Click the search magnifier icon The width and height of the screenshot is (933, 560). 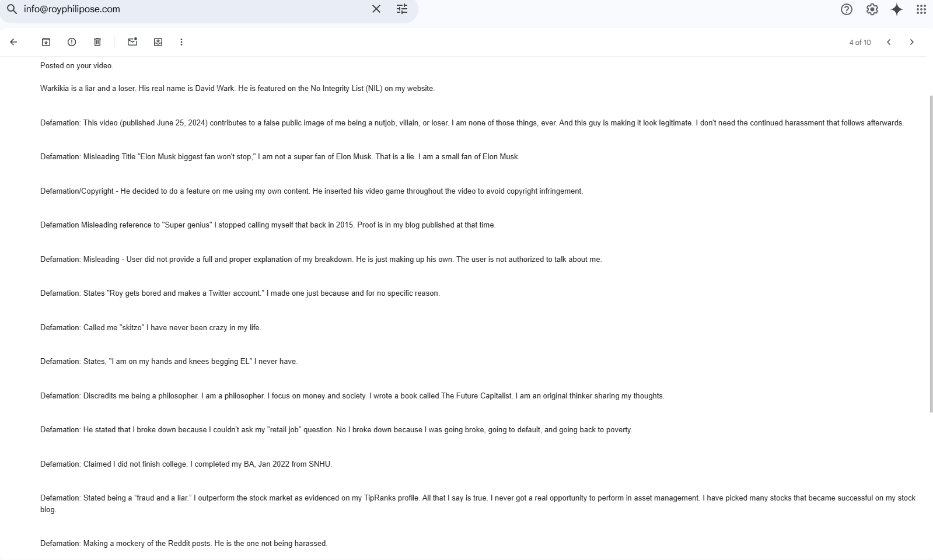pos(12,9)
